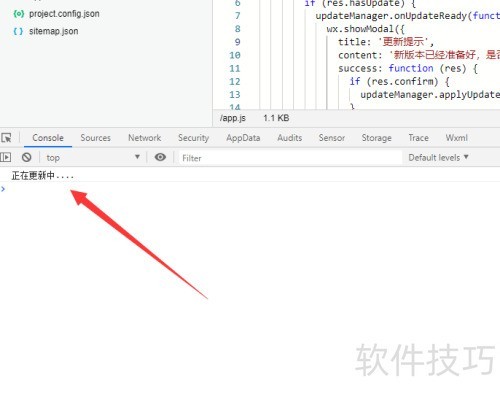500x397 pixels.
Task: Switch to the Audits tab
Action: click(290, 138)
